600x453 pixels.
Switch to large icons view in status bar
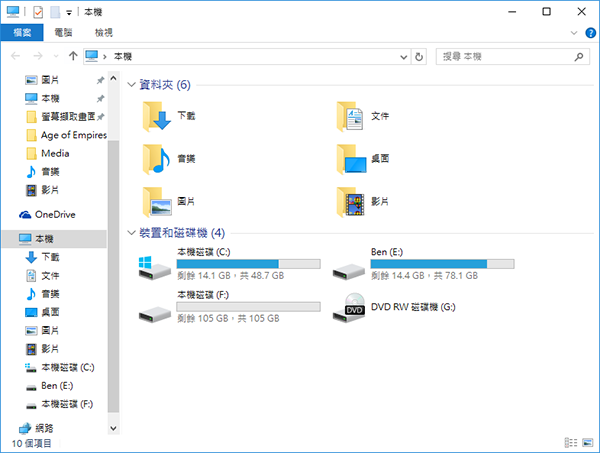(x=587, y=443)
